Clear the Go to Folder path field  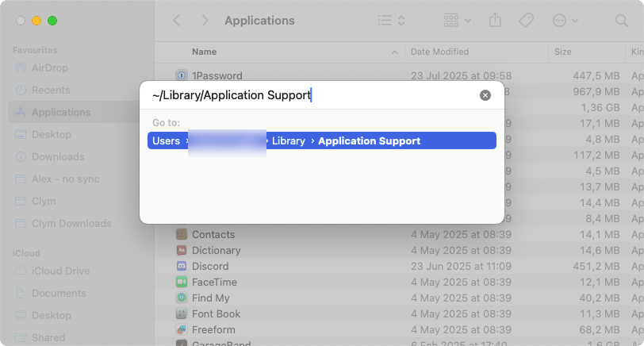pos(485,95)
